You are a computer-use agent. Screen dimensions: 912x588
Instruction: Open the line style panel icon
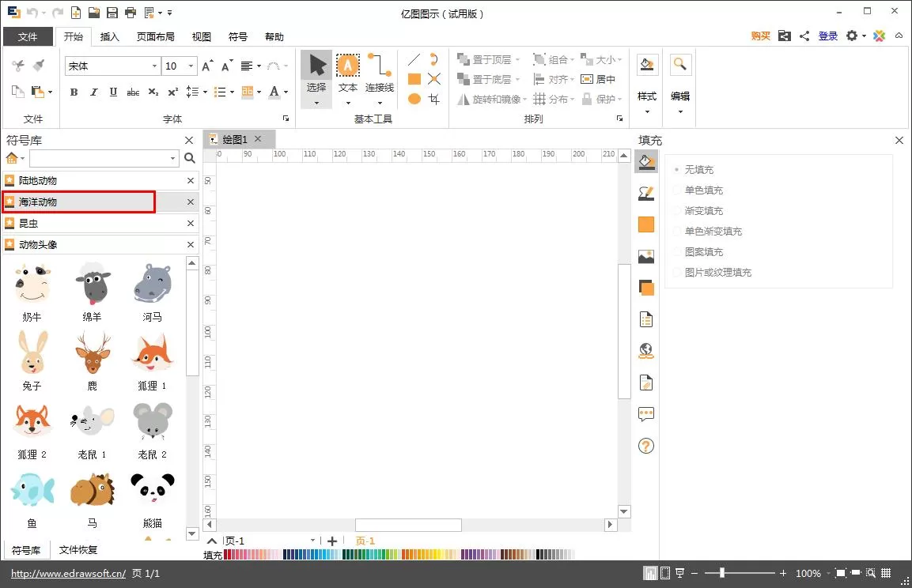(x=646, y=193)
